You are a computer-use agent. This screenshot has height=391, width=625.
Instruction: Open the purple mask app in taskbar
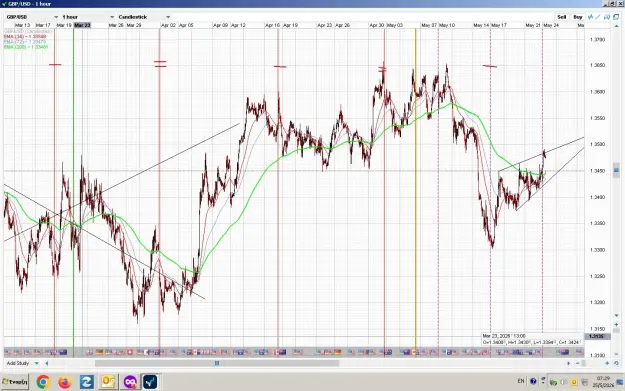point(130,382)
